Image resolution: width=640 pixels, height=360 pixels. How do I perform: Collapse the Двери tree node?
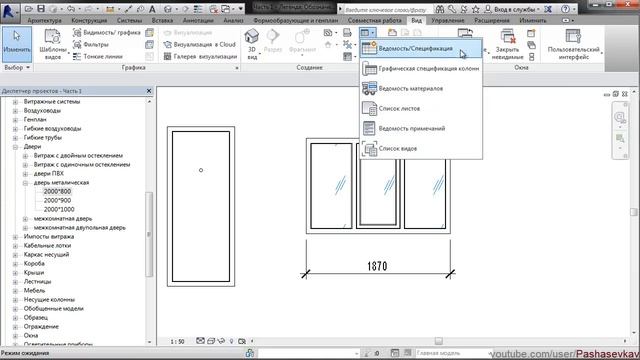pyautogui.click(x=16, y=147)
